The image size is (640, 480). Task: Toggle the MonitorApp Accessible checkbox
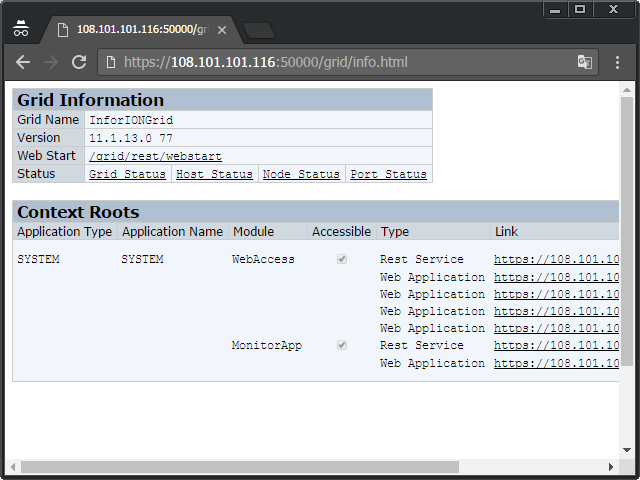[342, 345]
